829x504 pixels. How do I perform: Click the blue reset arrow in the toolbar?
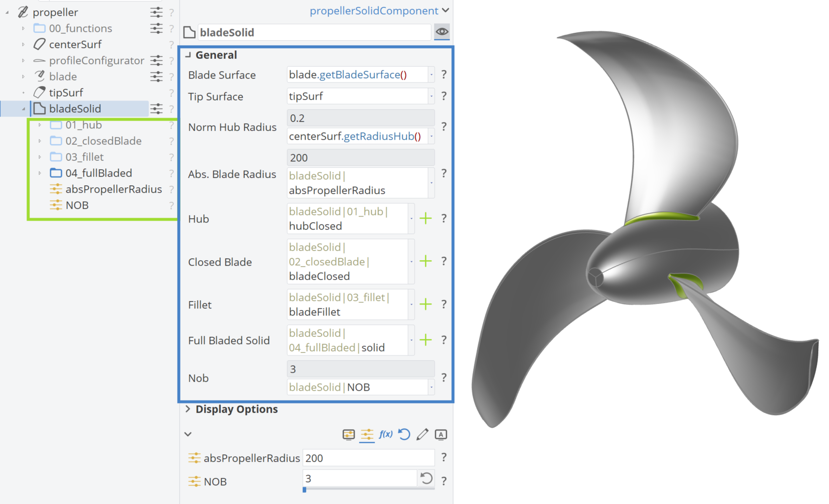[x=404, y=434]
